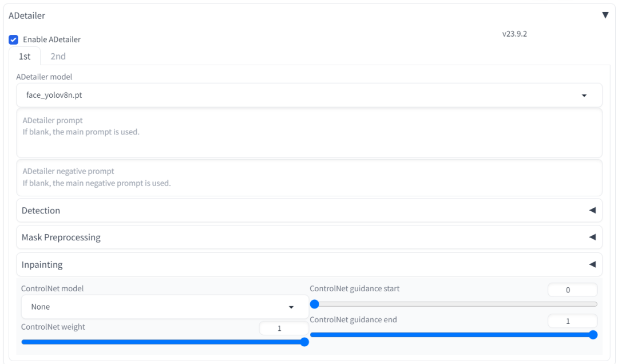This screenshot has width=618, height=364.
Task: Click the Inpainting section arrow icon
Action: pos(592,264)
